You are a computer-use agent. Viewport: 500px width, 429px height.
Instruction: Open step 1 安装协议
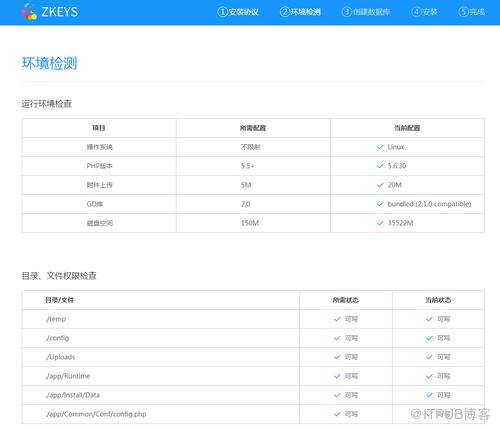point(238,12)
